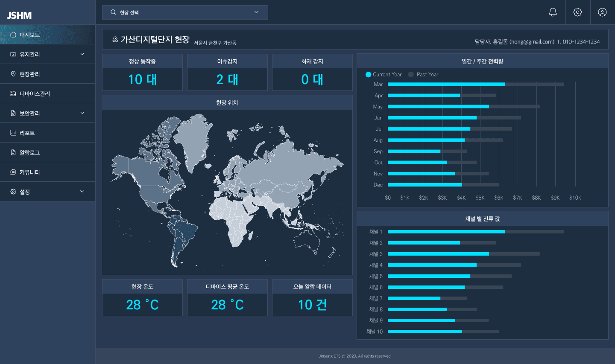This screenshot has height=364, width=615.
Task: Click the notification bell icon
Action: (x=553, y=12)
